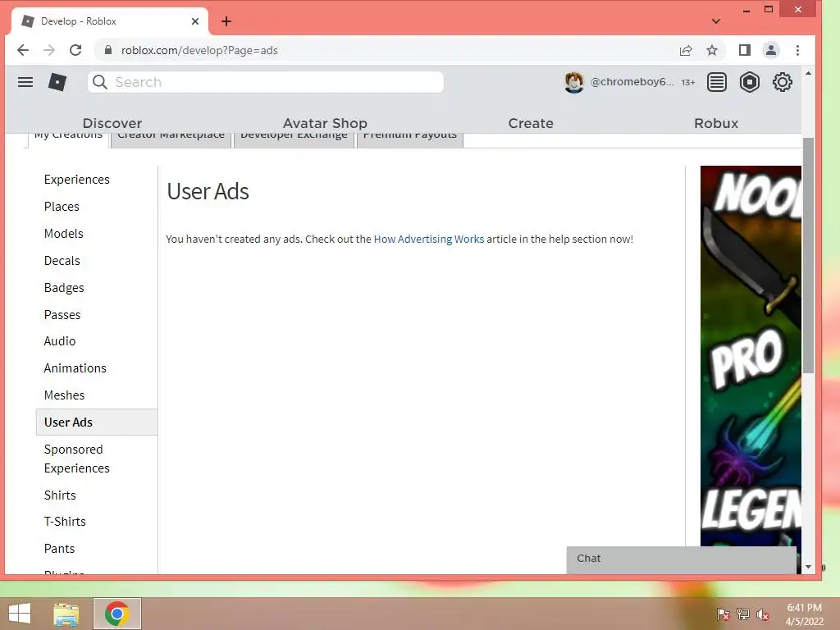Select Badges in the sidebar
840x630 pixels.
point(64,288)
